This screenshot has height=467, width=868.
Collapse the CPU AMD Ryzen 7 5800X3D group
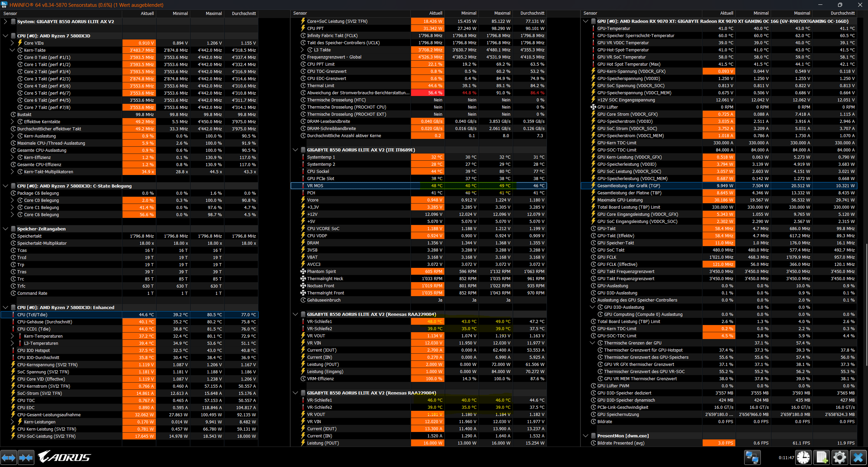5,36
